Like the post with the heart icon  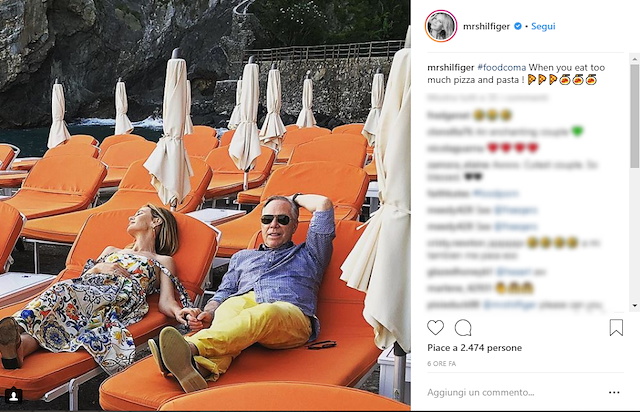[435, 327]
